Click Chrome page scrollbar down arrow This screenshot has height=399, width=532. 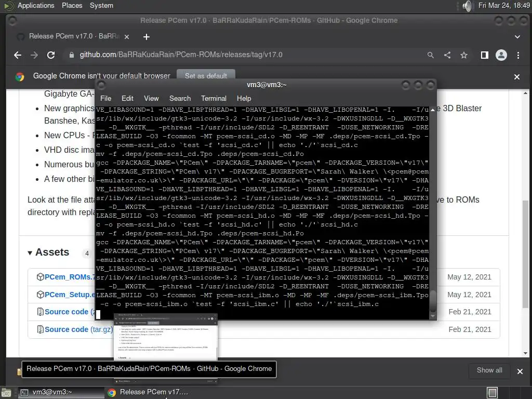(526, 353)
